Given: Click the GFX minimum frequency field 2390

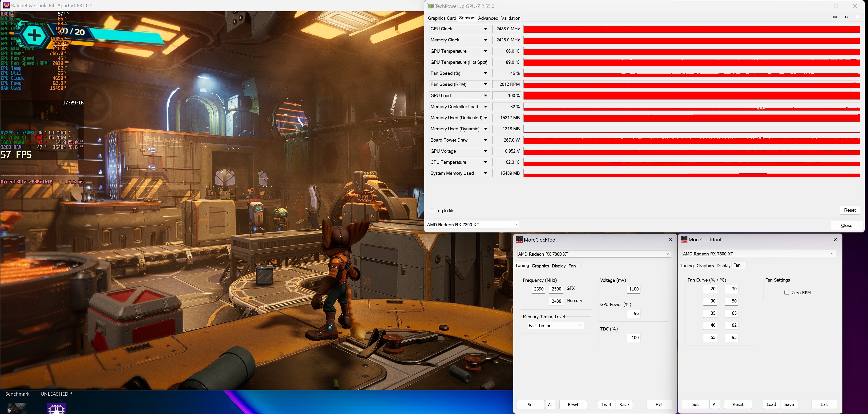Looking at the screenshot, I should click(x=538, y=289).
